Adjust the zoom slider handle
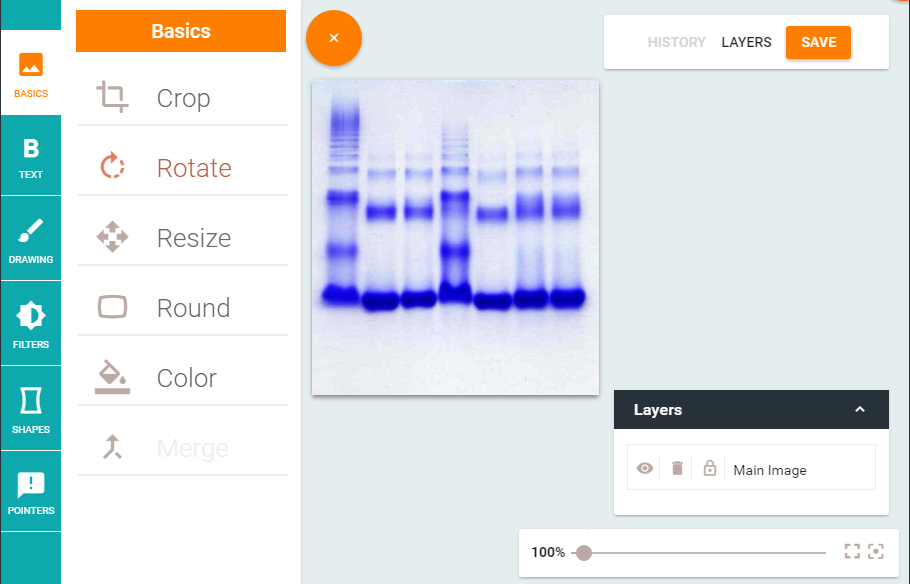This screenshot has width=910, height=584. (x=584, y=552)
